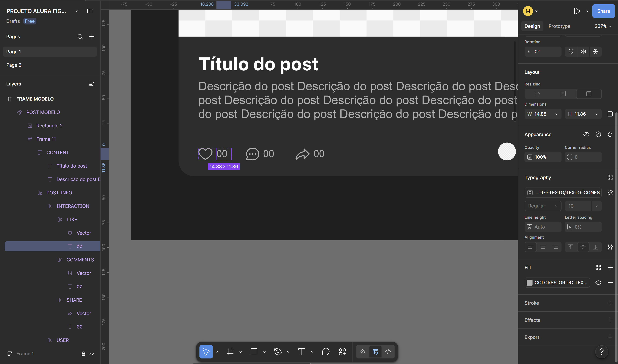Viewport: 618px width, 364px height.
Task: Open width W 14.88 dropdown
Action: (x=556, y=114)
